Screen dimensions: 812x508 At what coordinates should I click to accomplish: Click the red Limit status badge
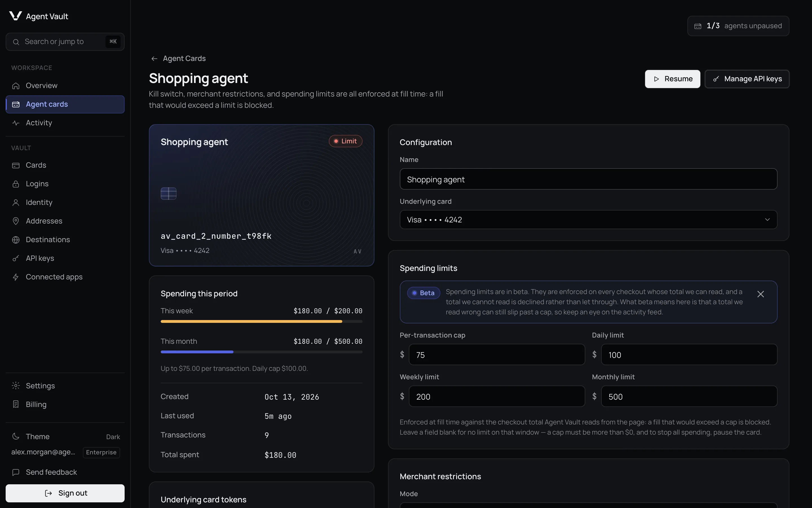tap(345, 141)
